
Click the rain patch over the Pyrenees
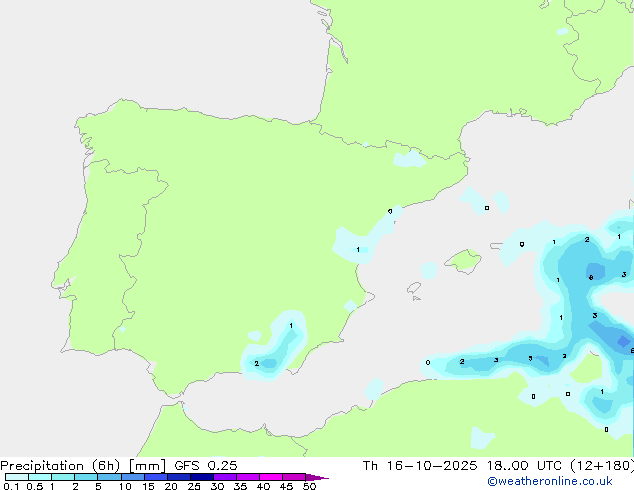click(410, 158)
